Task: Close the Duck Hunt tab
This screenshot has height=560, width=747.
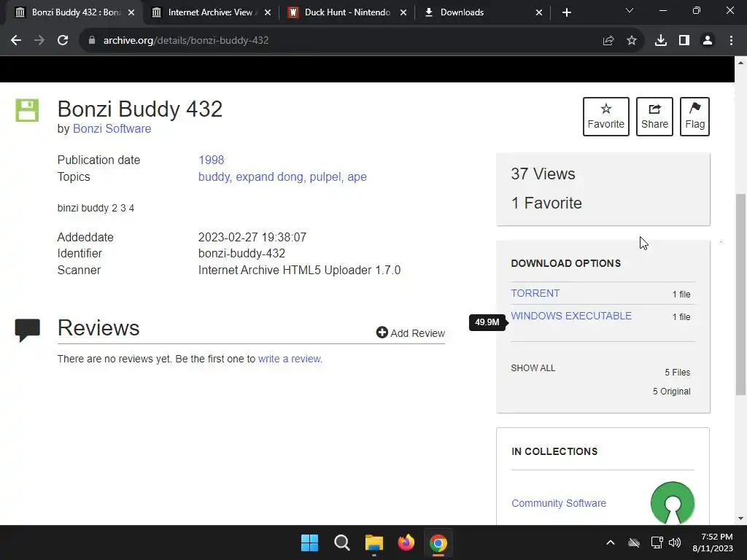Action: [x=403, y=12]
